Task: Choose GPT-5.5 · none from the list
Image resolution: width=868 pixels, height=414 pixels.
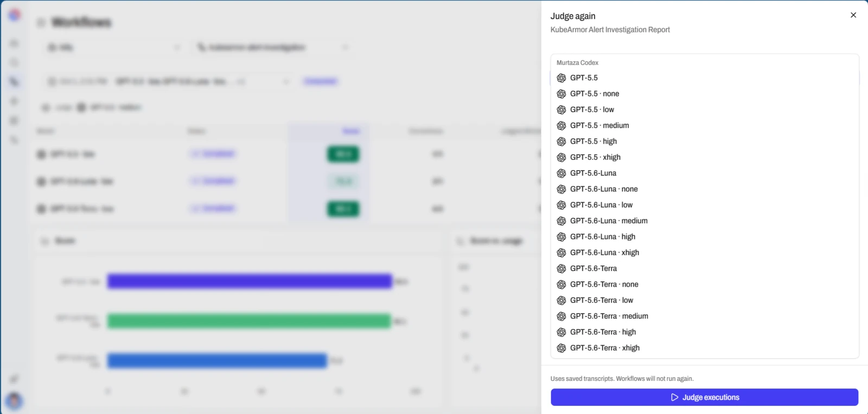Action: coord(705,94)
